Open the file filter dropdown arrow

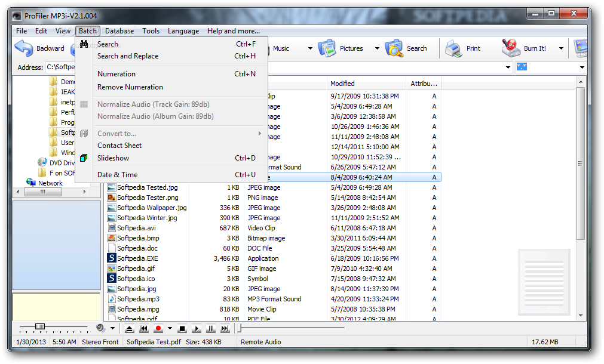coord(582,67)
